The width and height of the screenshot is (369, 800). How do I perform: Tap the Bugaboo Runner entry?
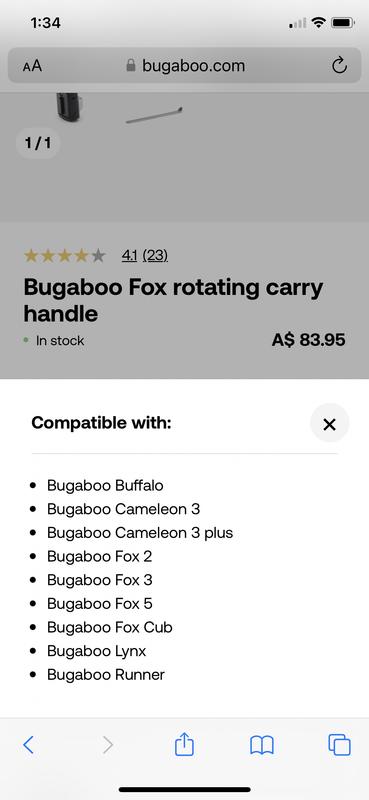coord(106,674)
